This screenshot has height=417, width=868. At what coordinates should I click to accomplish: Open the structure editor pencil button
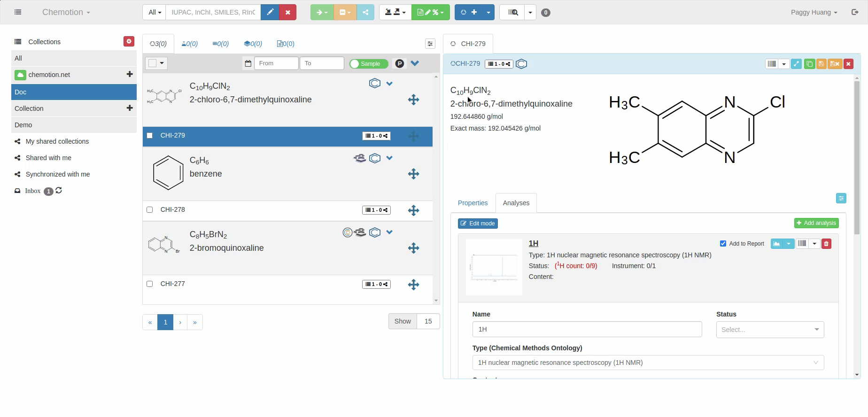(270, 12)
